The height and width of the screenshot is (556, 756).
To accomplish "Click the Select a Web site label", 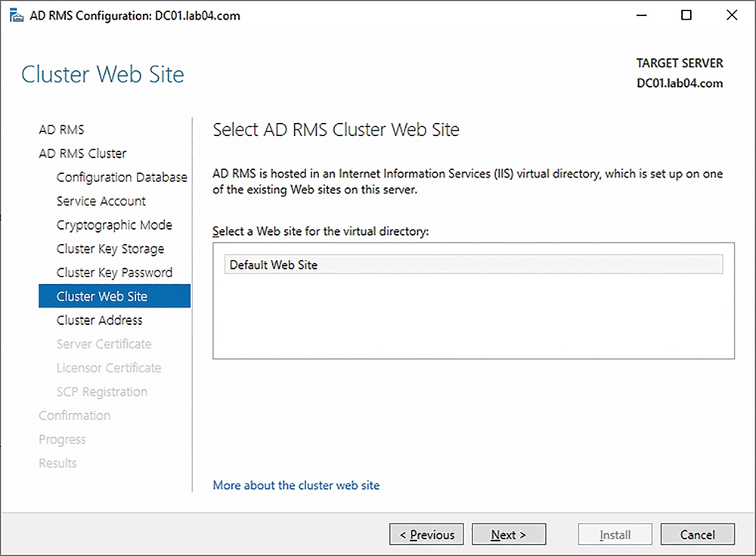I will point(321,231).
